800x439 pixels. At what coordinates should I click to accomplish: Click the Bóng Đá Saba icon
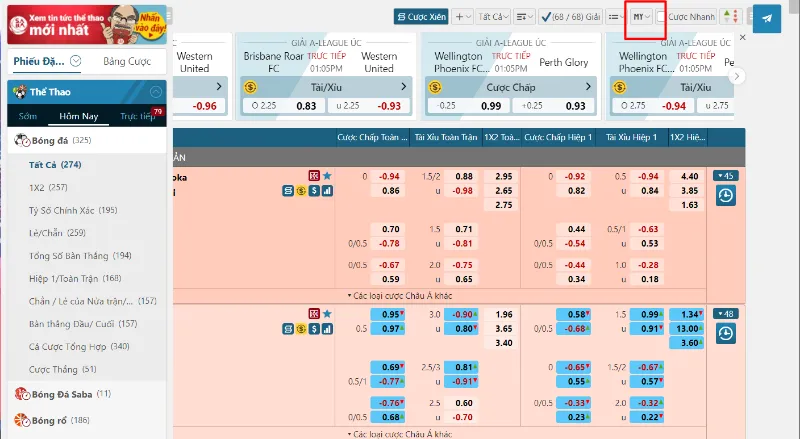(22, 394)
